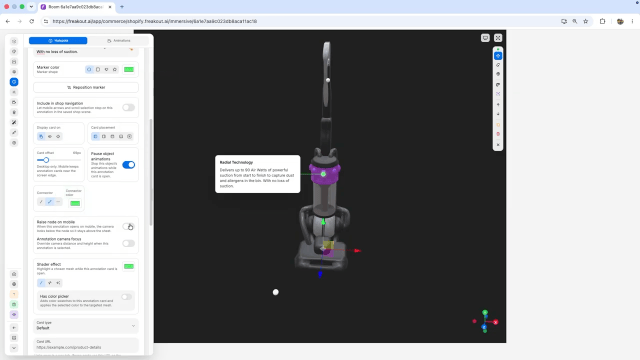Open a new browser tab
This screenshot has height=360, width=640.
122,7
